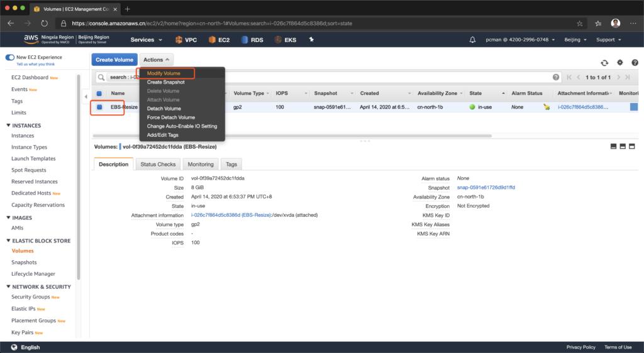Choose Modify Volume from Actions menu
The image size is (644, 353).
point(164,73)
